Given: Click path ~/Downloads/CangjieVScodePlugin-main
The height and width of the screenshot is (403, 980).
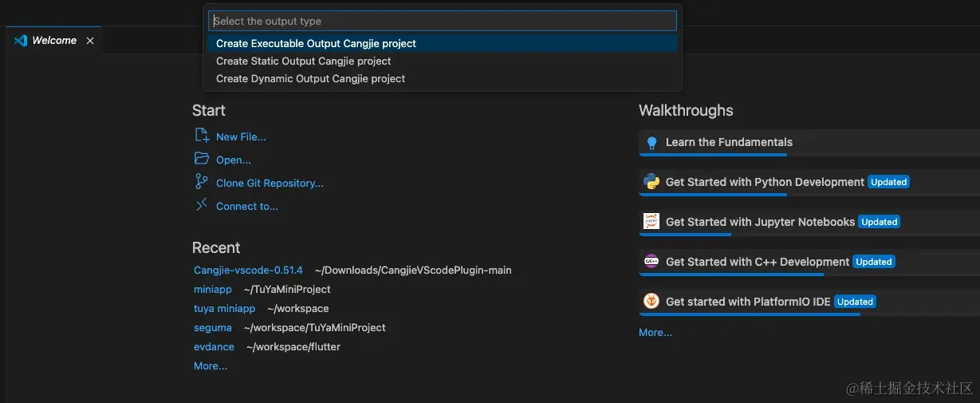Looking at the screenshot, I should point(413,271).
